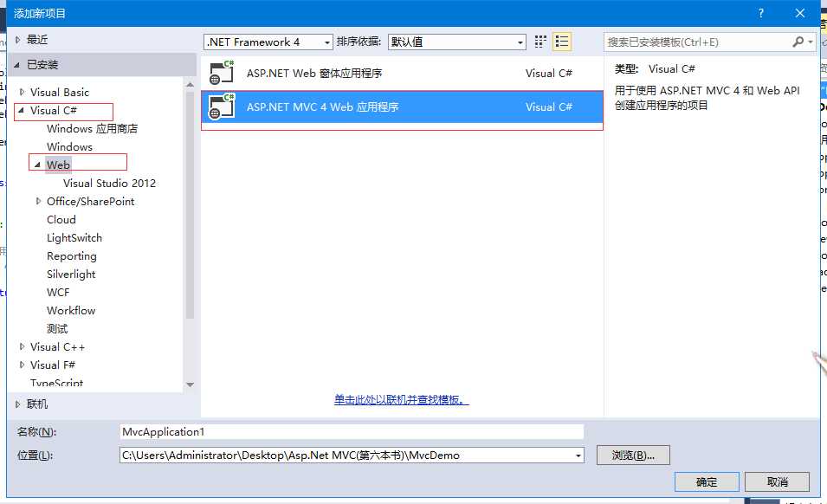Click 单击此处以联机并查找模板 link
Screen dimensions: 827x504
click(401, 400)
